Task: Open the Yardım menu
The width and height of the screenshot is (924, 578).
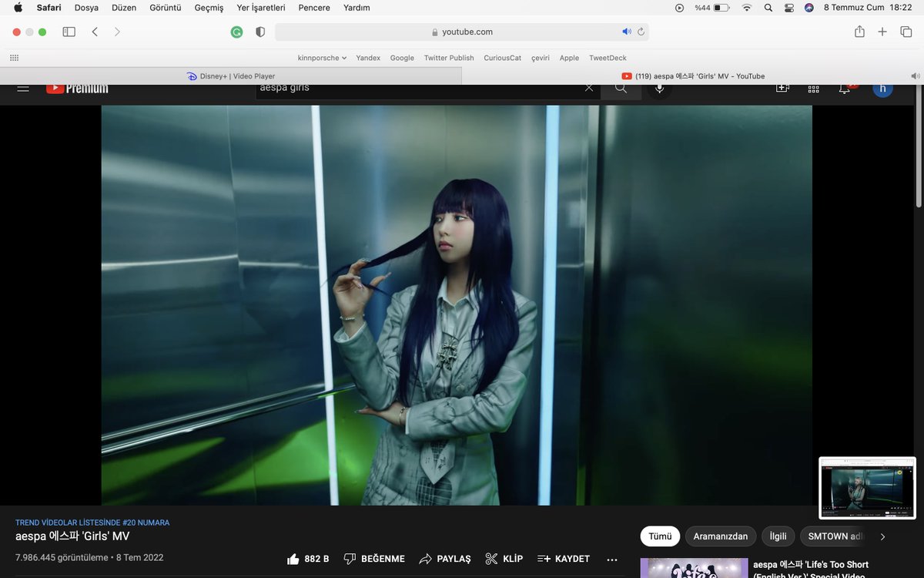Action: 357,8
